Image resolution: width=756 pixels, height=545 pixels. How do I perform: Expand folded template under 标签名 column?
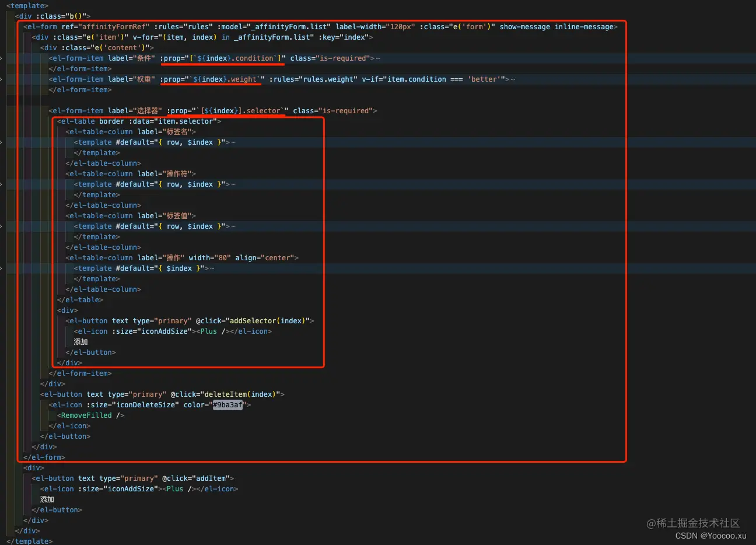233,142
